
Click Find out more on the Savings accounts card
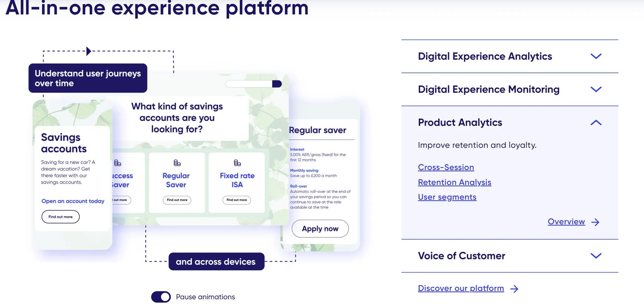pos(60,217)
